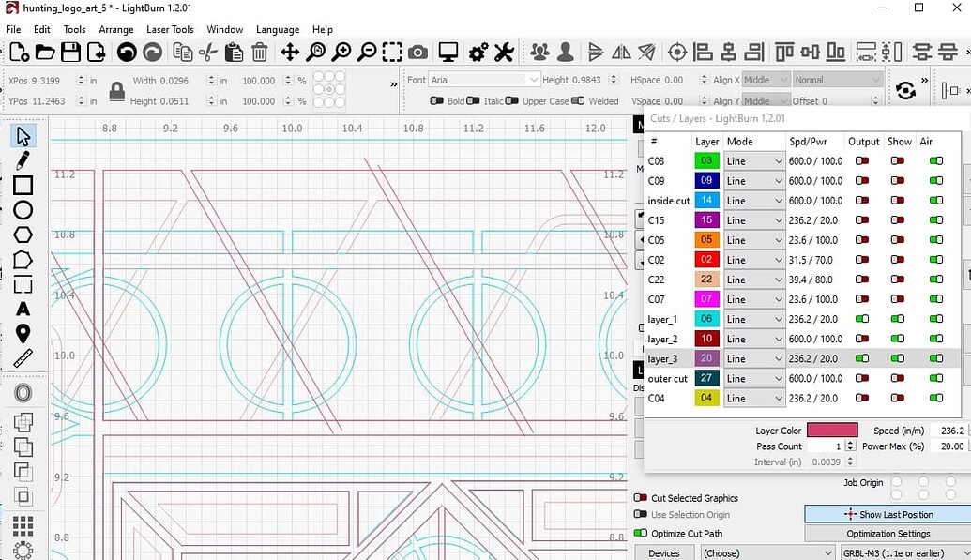Expand the Arial font dropdown
This screenshot has height=560, width=971.
coord(484,80)
